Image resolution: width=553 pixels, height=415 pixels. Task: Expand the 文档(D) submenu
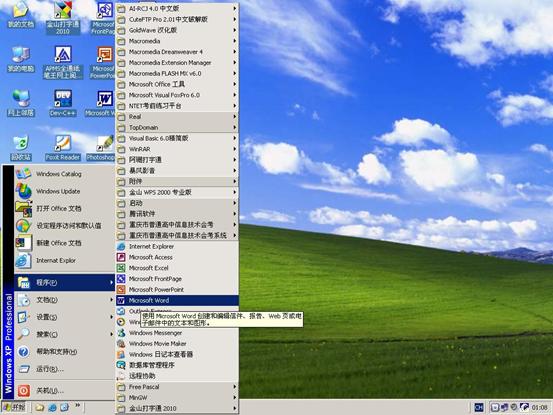pyautogui.click(x=65, y=300)
